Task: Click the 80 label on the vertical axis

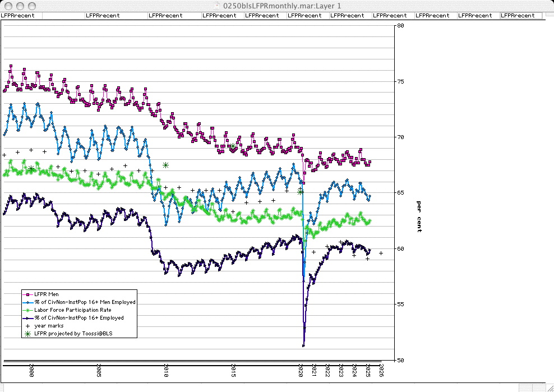Action: point(401,25)
